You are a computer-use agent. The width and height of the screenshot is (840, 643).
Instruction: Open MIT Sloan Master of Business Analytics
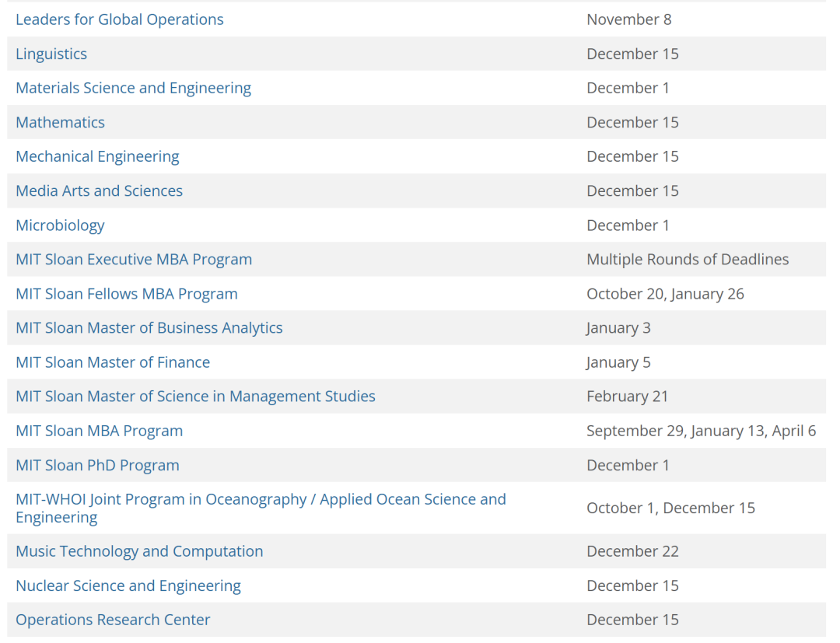pos(149,328)
